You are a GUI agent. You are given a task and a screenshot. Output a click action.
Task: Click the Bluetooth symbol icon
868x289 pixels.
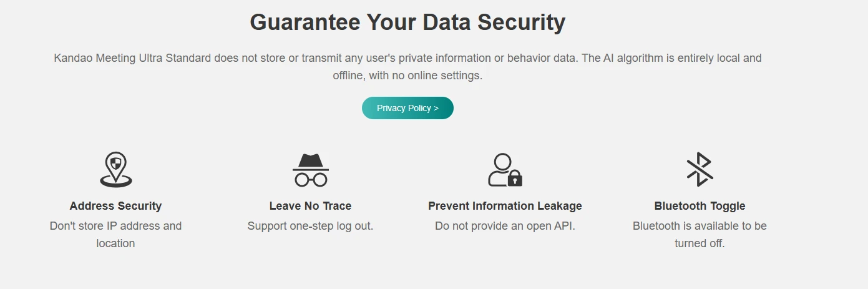click(x=700, y=169)
